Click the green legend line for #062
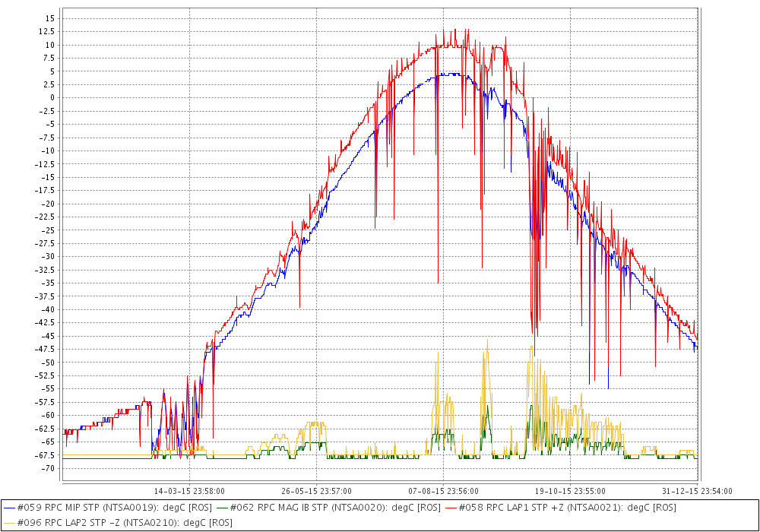760x532 pixels. (x=222, y=508)
